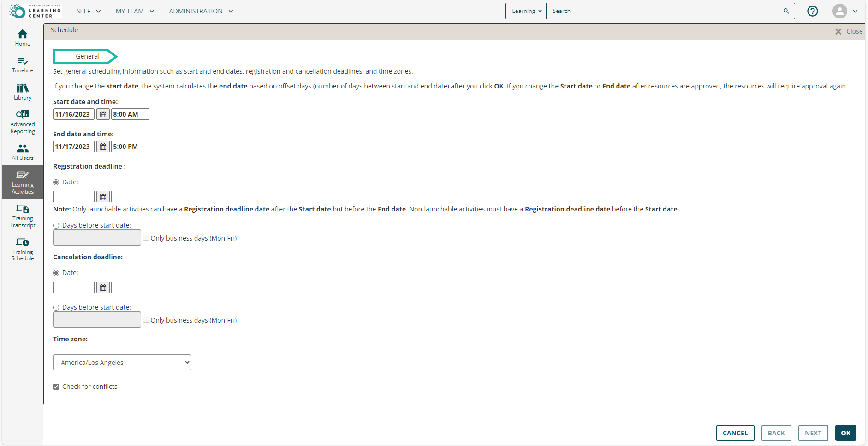
Task: Select cancelation deadline Date radio button
Action: pos(56,273)
